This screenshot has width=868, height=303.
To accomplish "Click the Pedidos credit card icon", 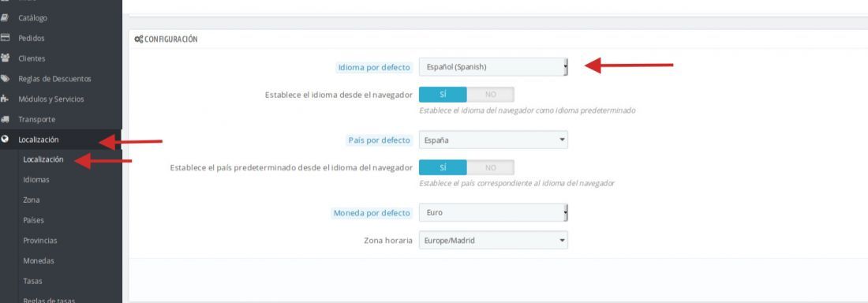I will click(x=5, y=38).
